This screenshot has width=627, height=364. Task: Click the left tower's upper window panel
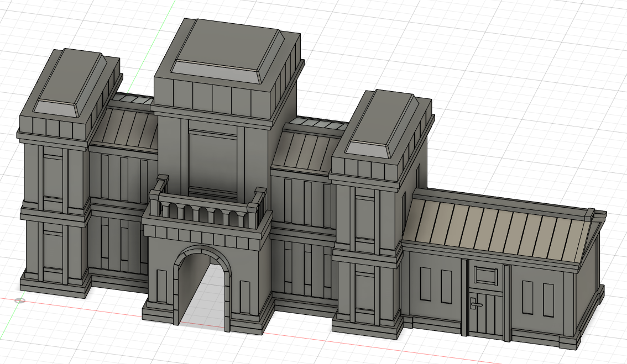pos(53,177)
